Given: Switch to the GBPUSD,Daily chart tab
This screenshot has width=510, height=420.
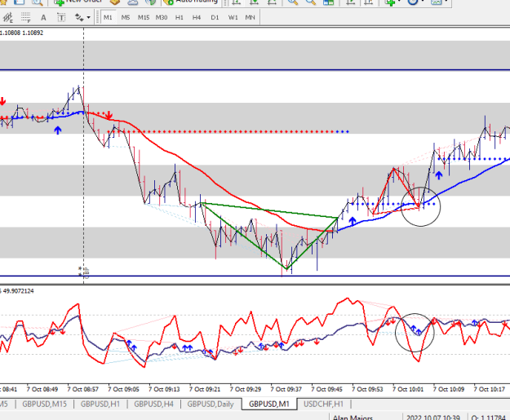Looking at the screenshot, I should tap(211, 404).
